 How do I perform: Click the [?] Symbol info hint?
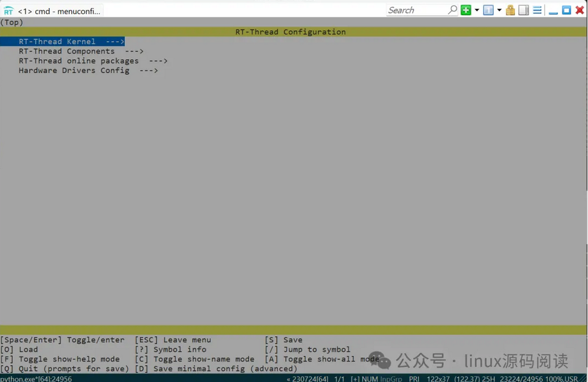(x=171, y=350)
